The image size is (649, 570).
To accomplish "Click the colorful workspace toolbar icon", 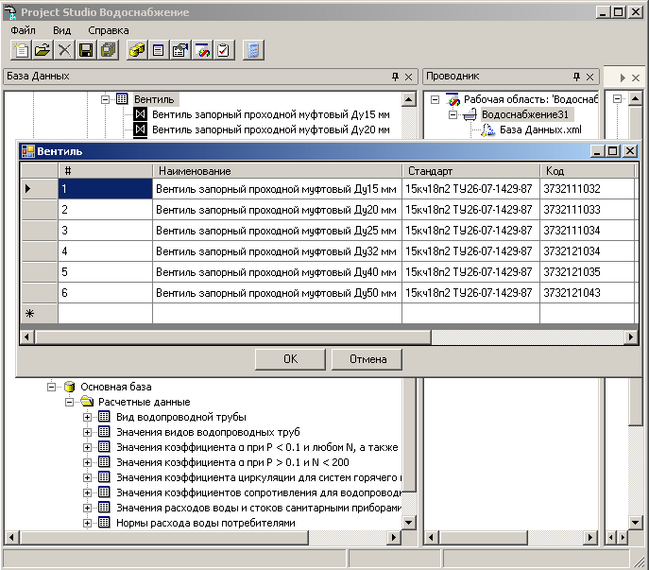I will pyautogui.click(x=202, y=50).
